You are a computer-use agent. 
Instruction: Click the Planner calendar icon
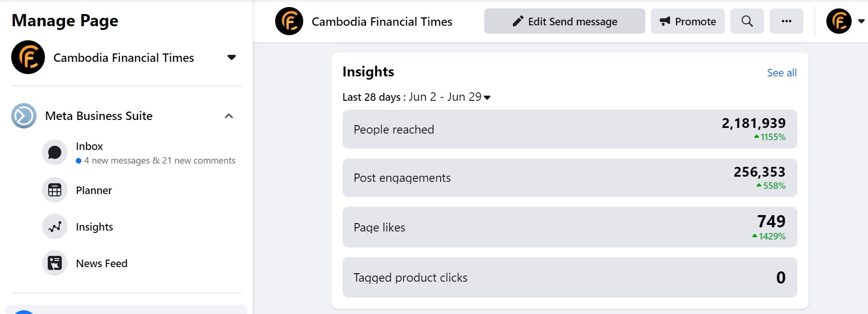[x=55, y=190]
